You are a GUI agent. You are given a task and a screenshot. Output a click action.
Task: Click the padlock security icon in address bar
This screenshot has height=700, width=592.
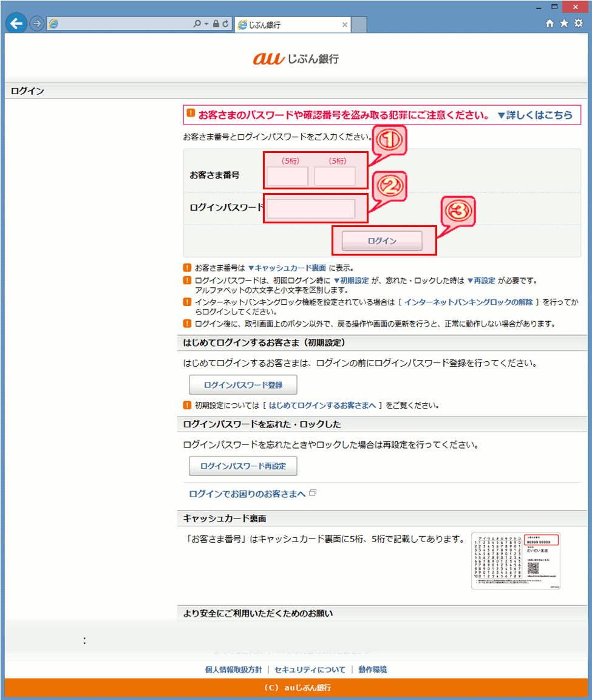click(216, 24)
